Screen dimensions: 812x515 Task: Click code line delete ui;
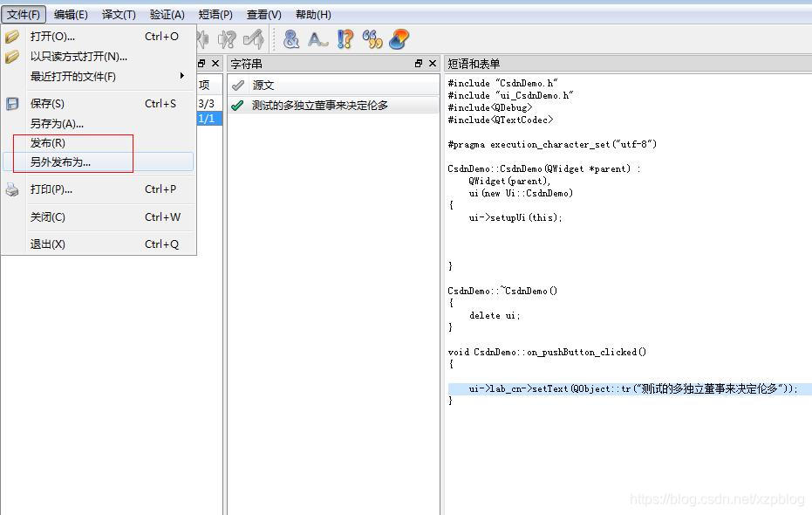tap(495, 315)
